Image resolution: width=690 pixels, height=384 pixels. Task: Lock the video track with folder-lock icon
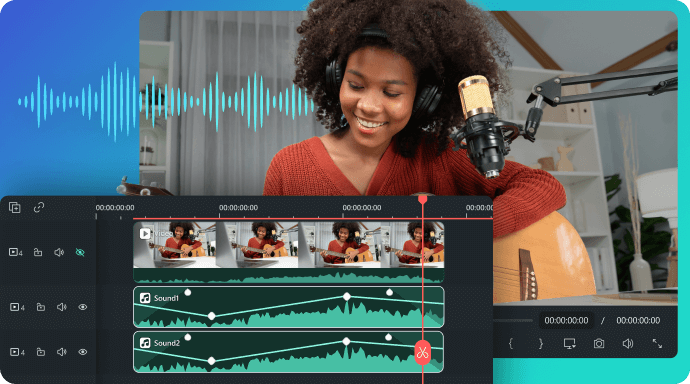point(38,252)
